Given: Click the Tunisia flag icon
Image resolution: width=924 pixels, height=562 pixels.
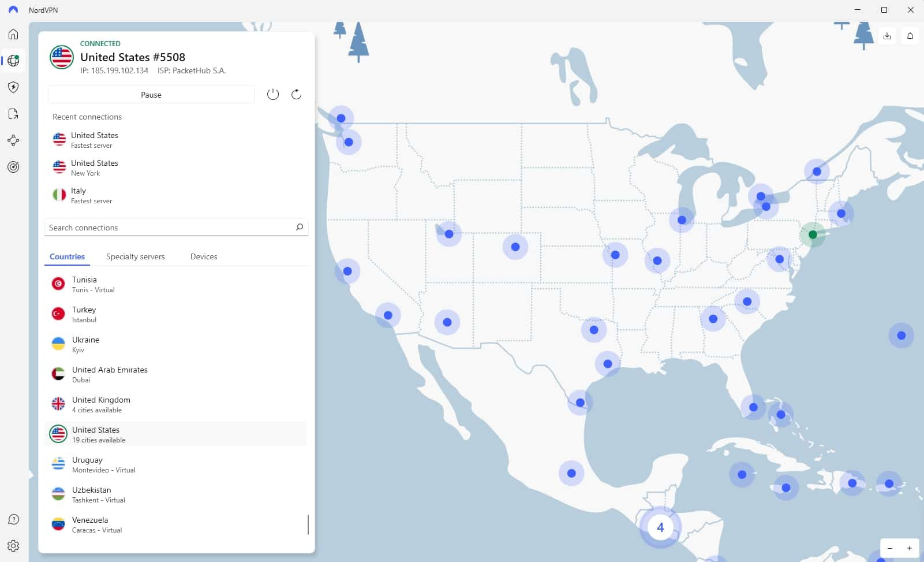Looking at the screenshot, I should [58, 284].
